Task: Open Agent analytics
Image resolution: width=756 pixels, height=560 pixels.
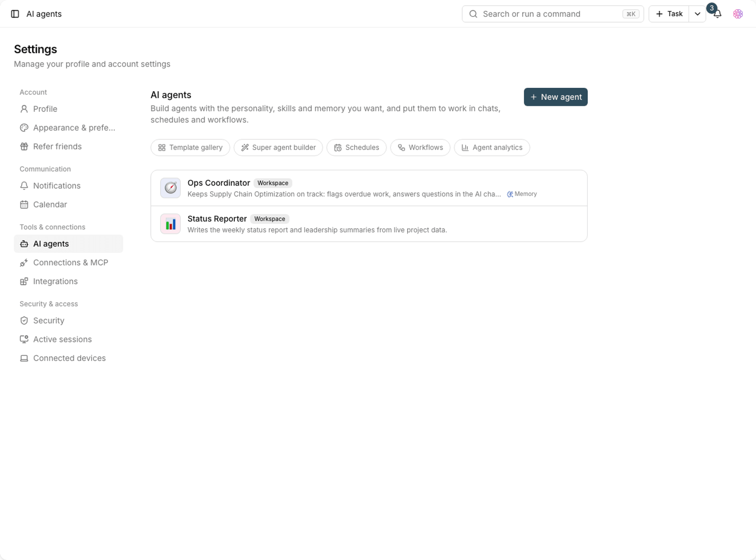Action: 492,148
